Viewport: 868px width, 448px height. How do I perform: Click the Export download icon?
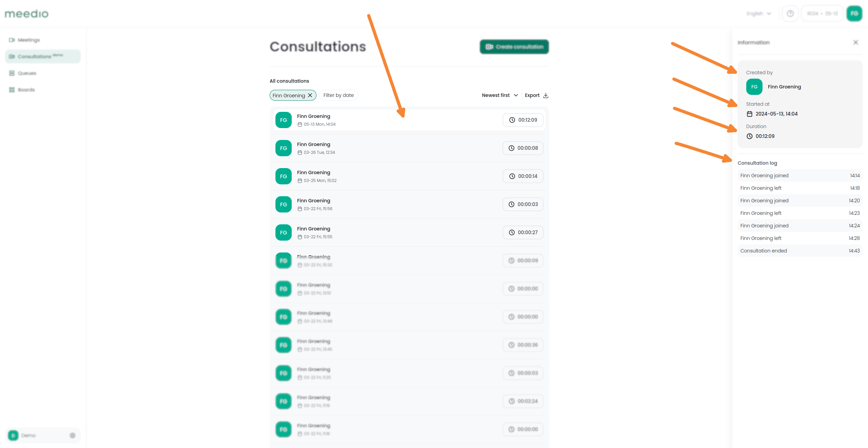pos(546,95)
